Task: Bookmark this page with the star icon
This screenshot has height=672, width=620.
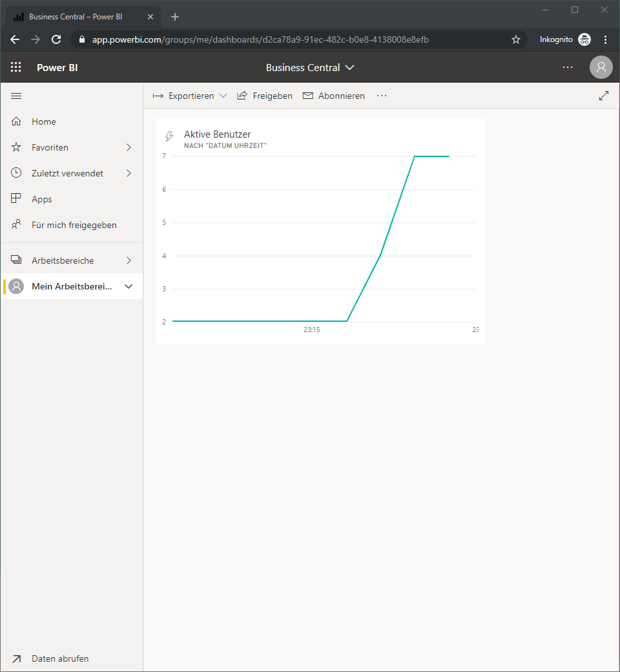Action: 516,39
